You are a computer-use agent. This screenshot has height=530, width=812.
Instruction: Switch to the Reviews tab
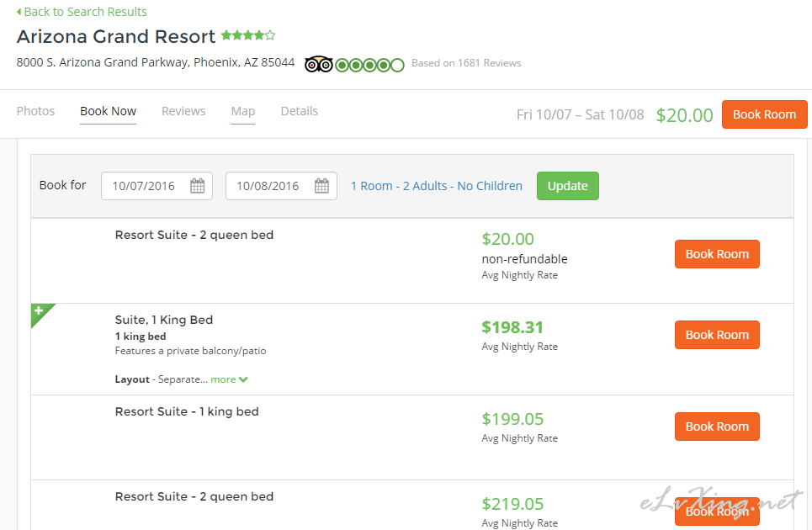coord(183,111)
